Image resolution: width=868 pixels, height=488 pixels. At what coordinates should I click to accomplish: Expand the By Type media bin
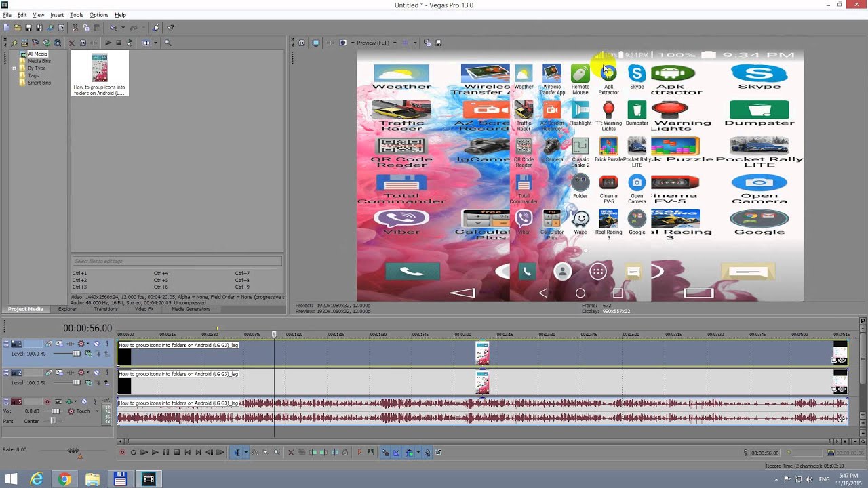(14, 68)
